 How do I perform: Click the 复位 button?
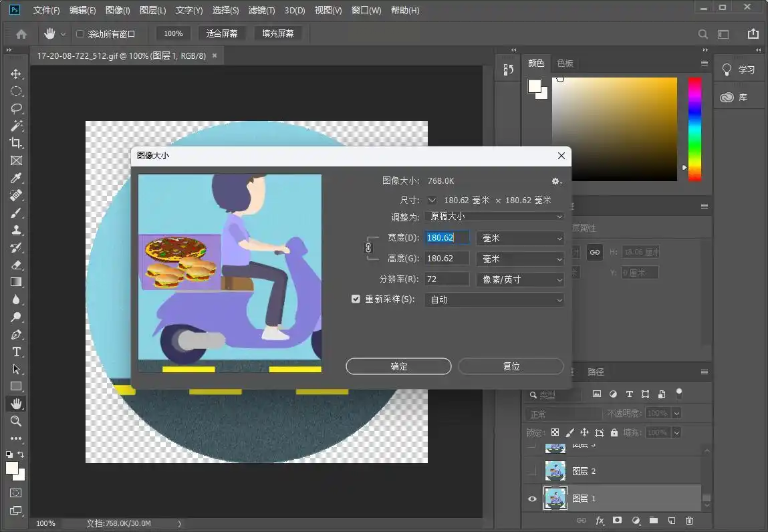(511, 366)
